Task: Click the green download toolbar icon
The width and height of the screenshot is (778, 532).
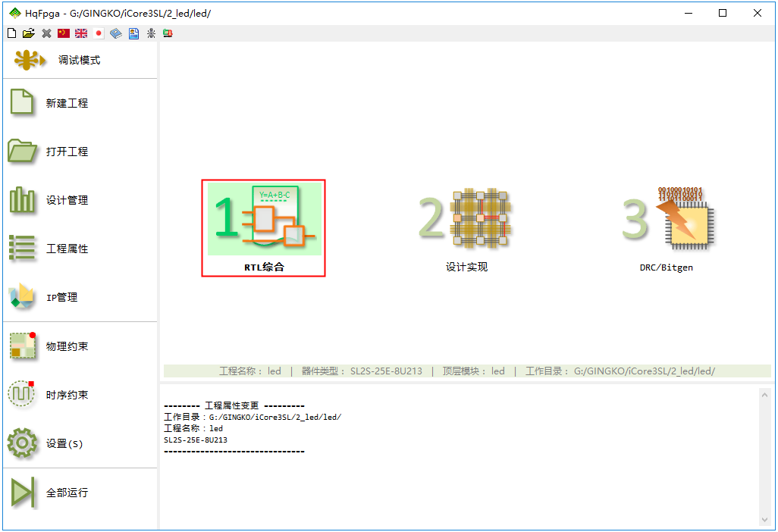Action: [168, 33]
